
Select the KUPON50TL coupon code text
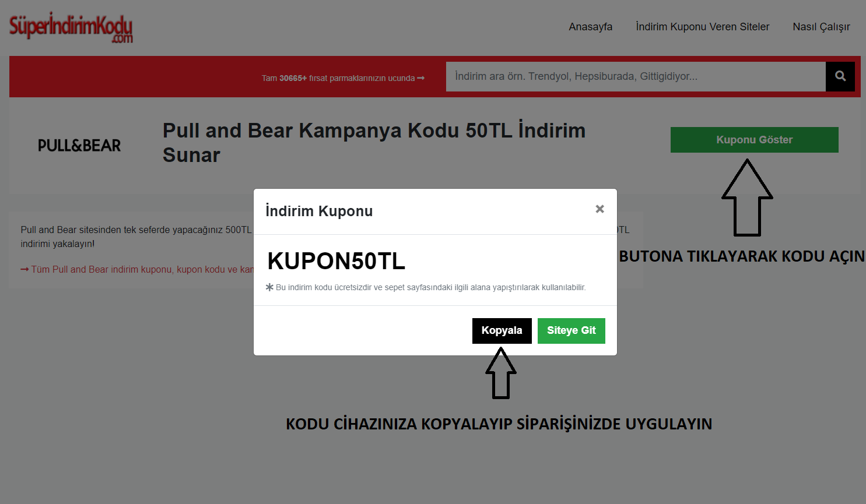point(336,261)
